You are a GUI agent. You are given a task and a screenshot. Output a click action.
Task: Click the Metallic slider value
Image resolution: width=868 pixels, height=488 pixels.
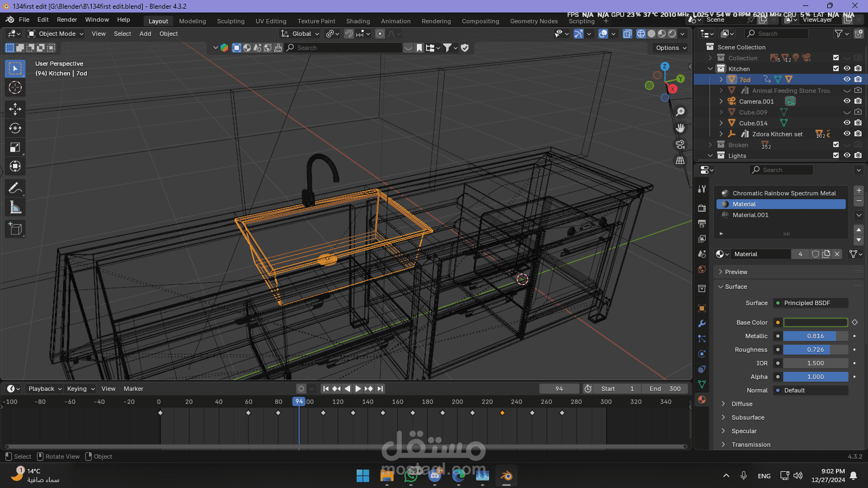[815, 336]
